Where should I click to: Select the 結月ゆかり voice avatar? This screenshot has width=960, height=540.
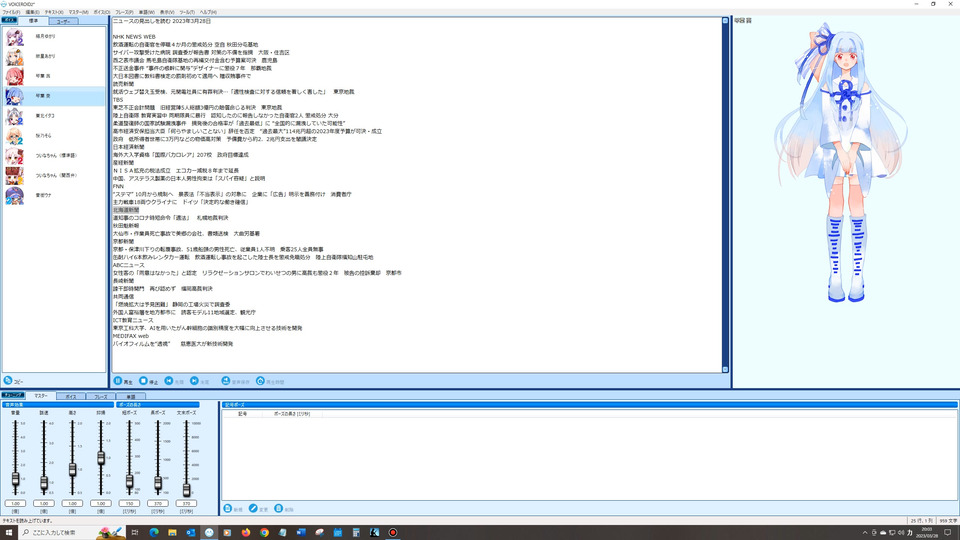click(x=15, y=37)
